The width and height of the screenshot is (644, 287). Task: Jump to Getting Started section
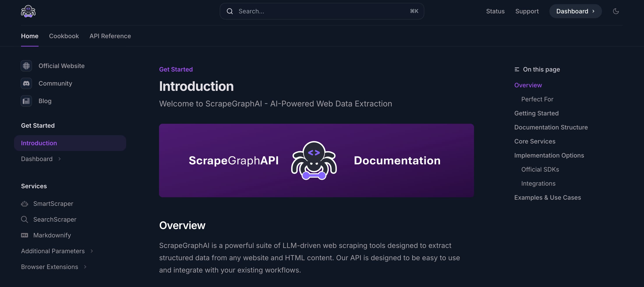[536, 113]
